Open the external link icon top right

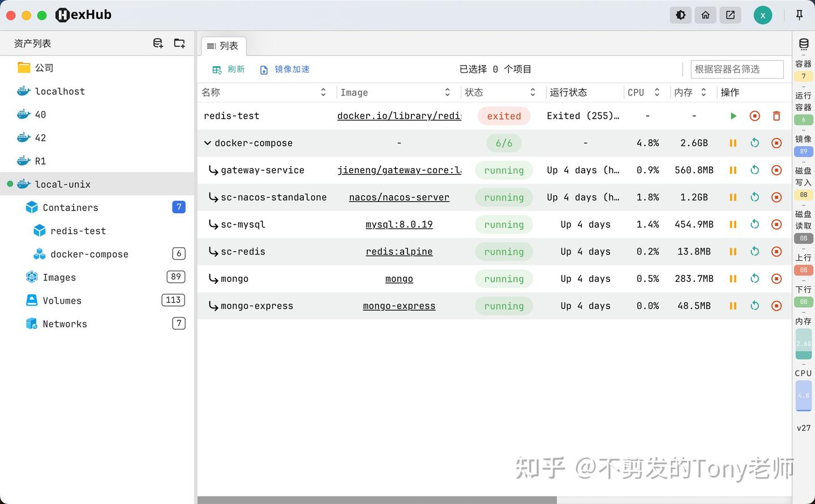pyautogui.click(x=730, y=15)
